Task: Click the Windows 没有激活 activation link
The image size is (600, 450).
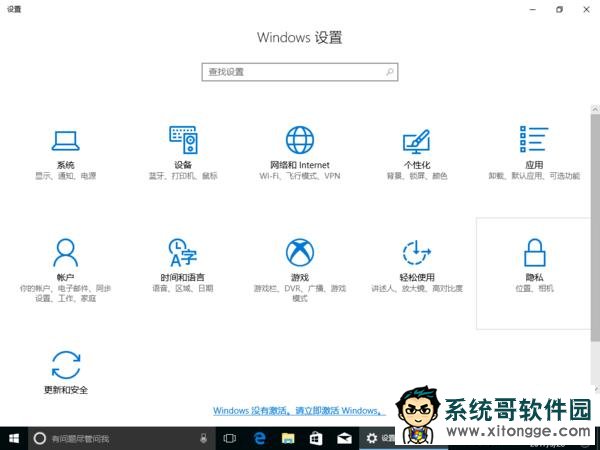Action: click(x=297, y=411)
